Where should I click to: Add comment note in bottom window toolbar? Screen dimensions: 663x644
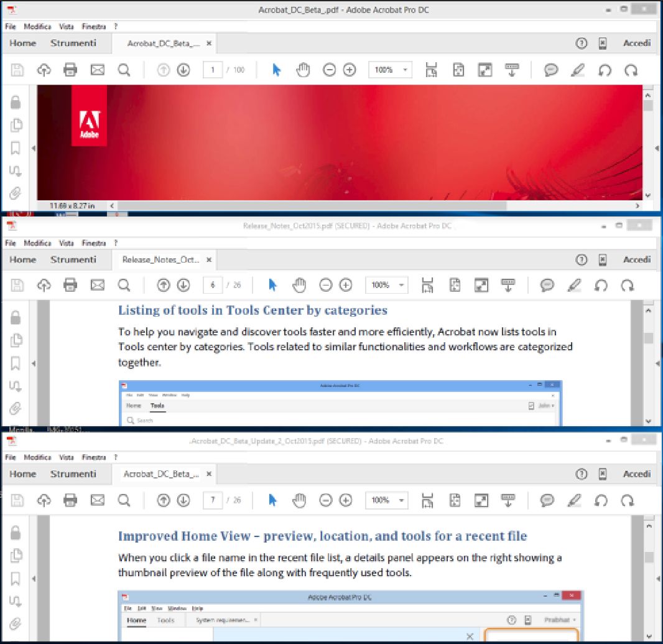tap(547, 500)
